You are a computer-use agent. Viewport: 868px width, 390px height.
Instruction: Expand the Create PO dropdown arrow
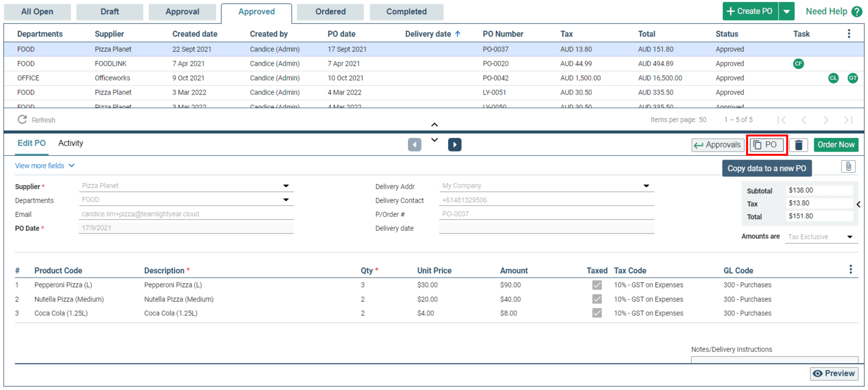(786, 11)
